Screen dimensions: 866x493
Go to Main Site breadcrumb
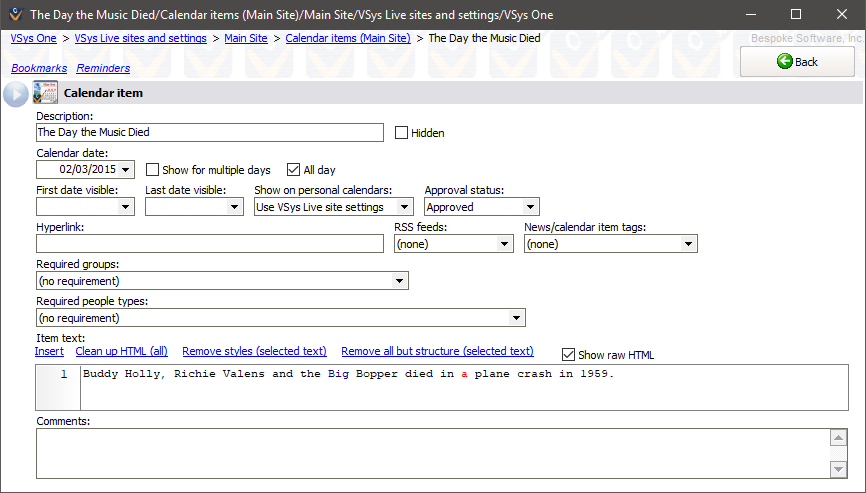[246, 38]
